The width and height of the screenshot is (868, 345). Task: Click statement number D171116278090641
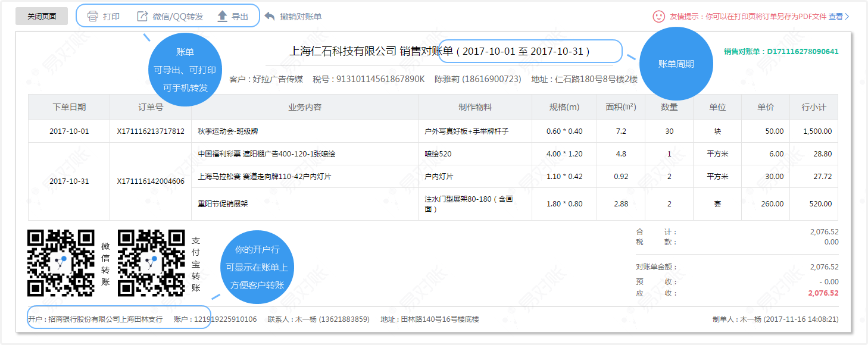click(803, 52)
